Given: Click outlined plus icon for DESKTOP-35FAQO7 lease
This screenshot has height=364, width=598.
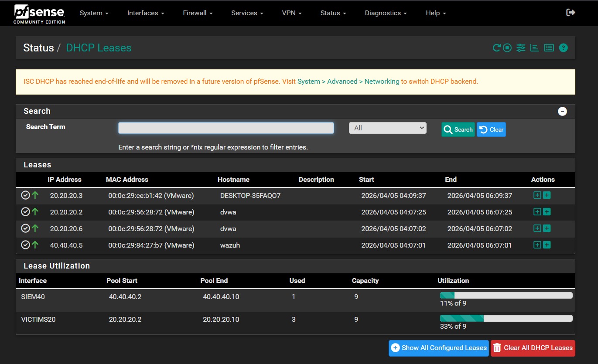Looking at the screenshot, I should [x=537, y=195].
